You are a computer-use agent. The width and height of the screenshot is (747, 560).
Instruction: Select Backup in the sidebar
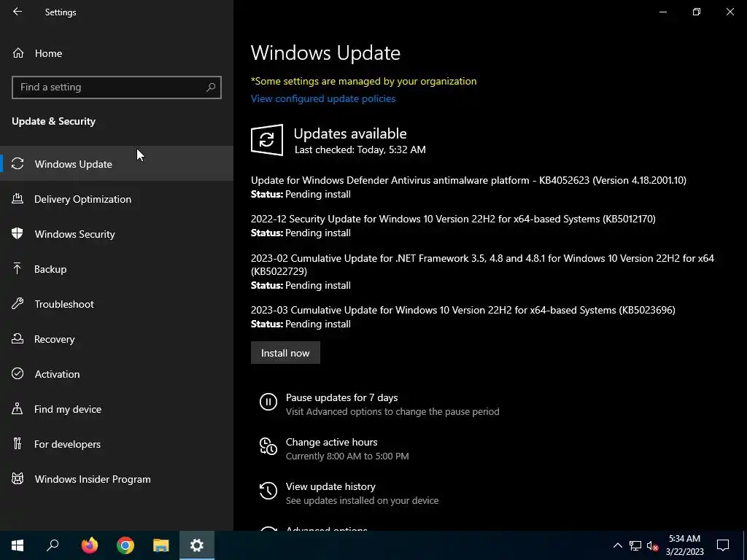[x=117, y=268]
